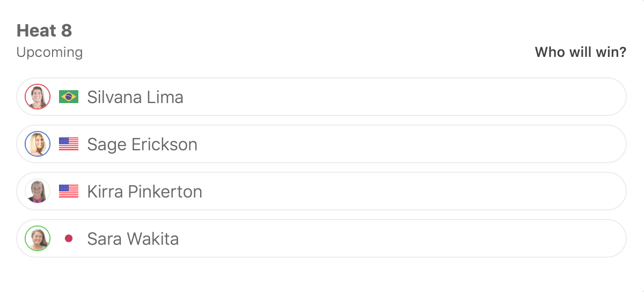The image size is (644, 292).
Task: Click Kirra Pinkerton's avatar photo
Action: coord(38,191)
